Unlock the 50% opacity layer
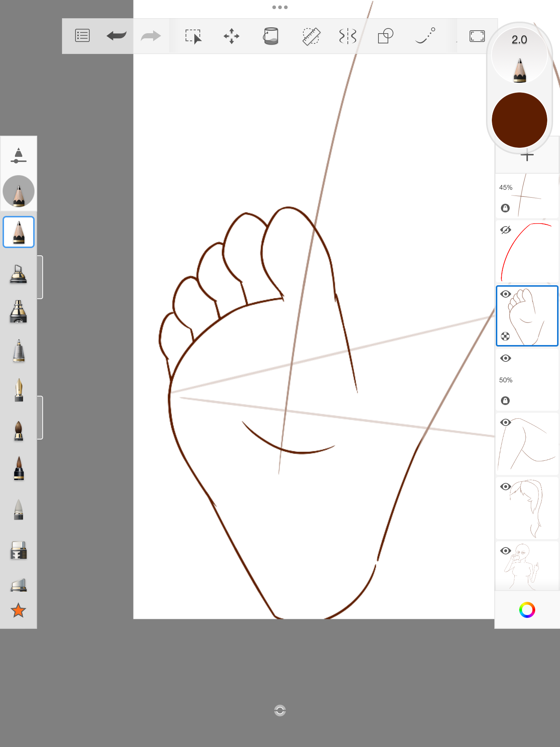 505,400
